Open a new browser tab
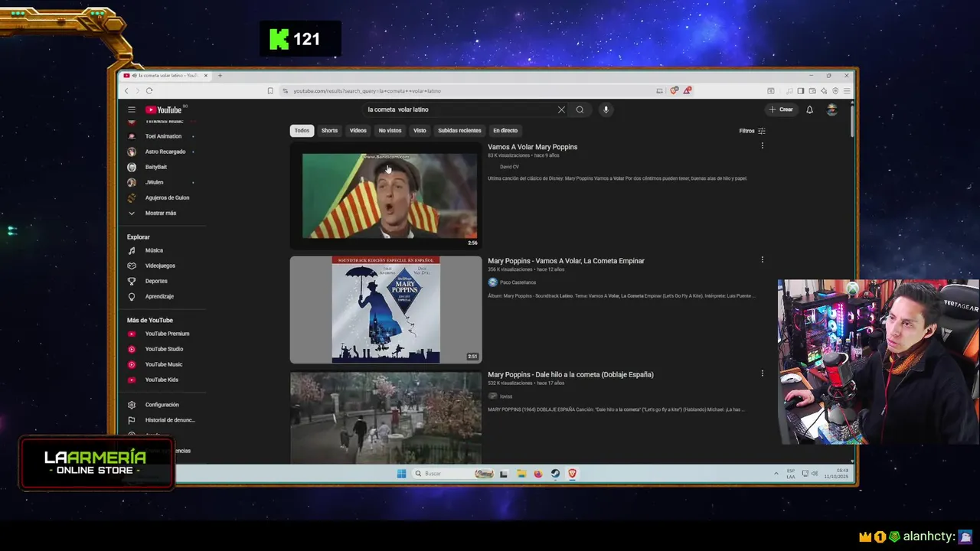The height and width of the screenshot is (551, 980). [220, 76]
